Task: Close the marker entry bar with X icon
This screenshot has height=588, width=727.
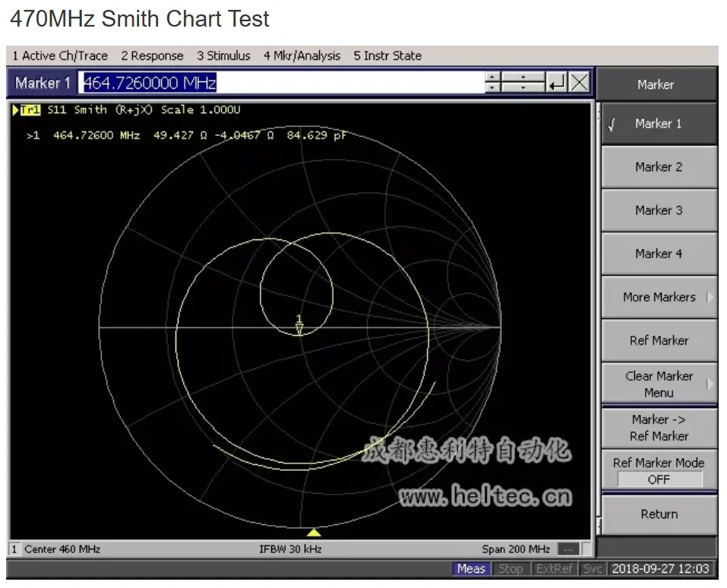Action: coord(580,83)
